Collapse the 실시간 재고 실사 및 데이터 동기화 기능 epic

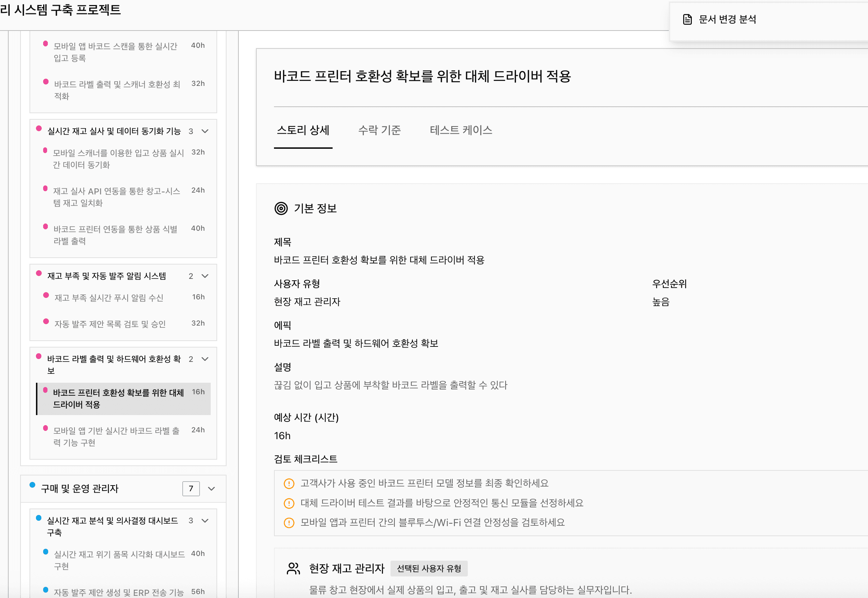tap(205, 131)
